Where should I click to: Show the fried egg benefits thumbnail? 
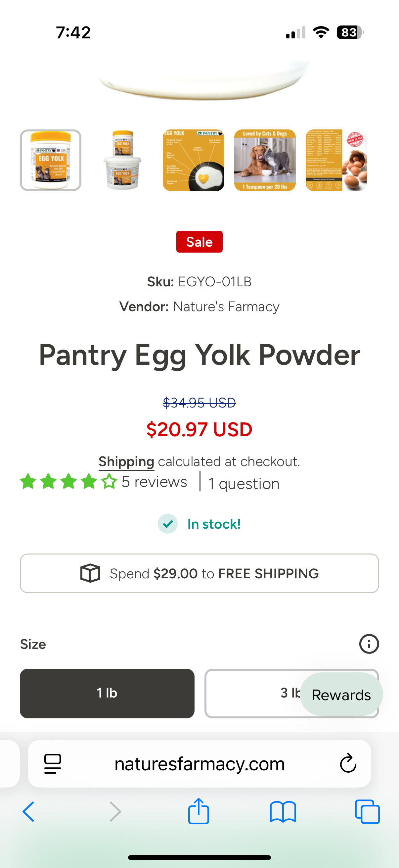193,160
